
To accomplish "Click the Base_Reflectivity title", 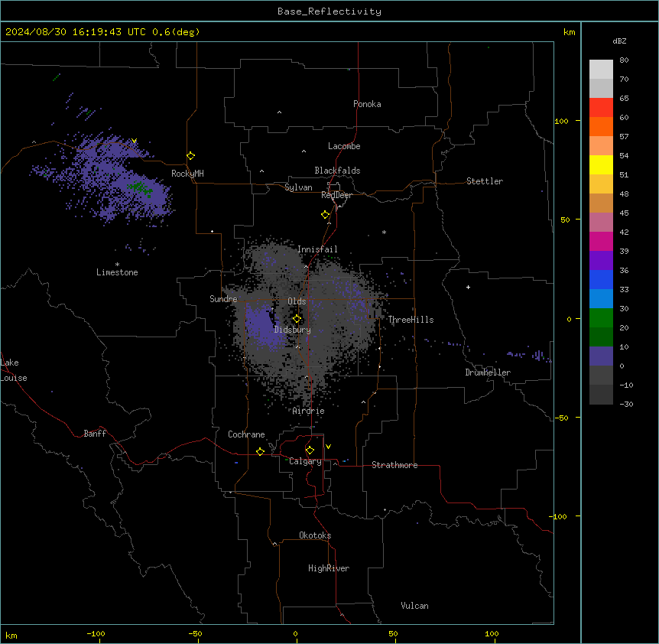I will (x=329, y=11).
